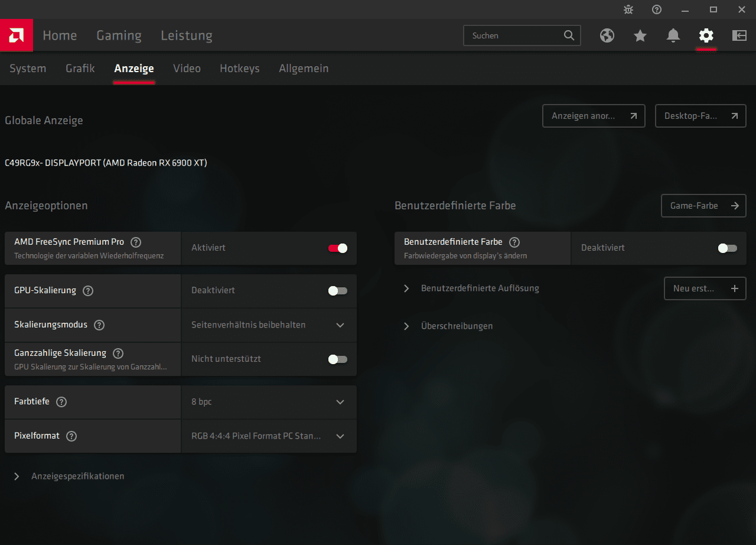Expand Überschreibungen section
The width and height of the screenshot is (756, 545).
(x=448, y=326)
